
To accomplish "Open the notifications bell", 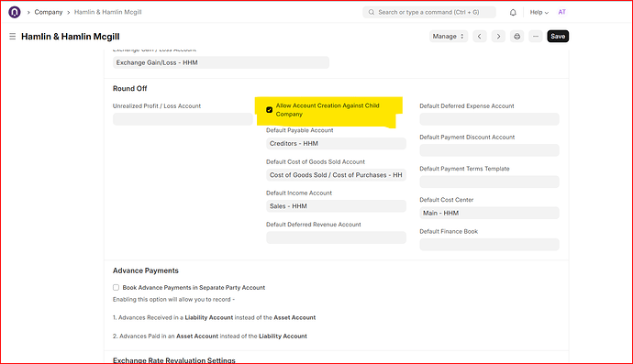I will click(x=513, y=13).
